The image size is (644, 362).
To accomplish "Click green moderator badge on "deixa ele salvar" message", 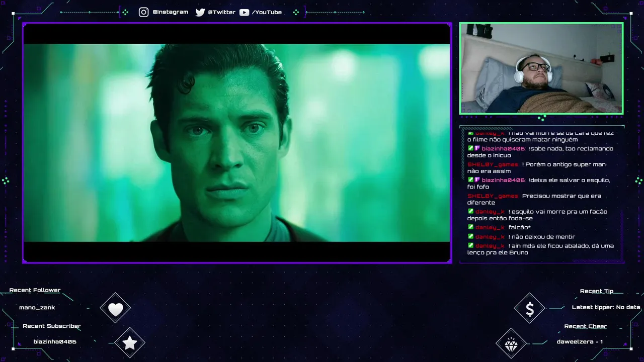I will tap(470, 179).
